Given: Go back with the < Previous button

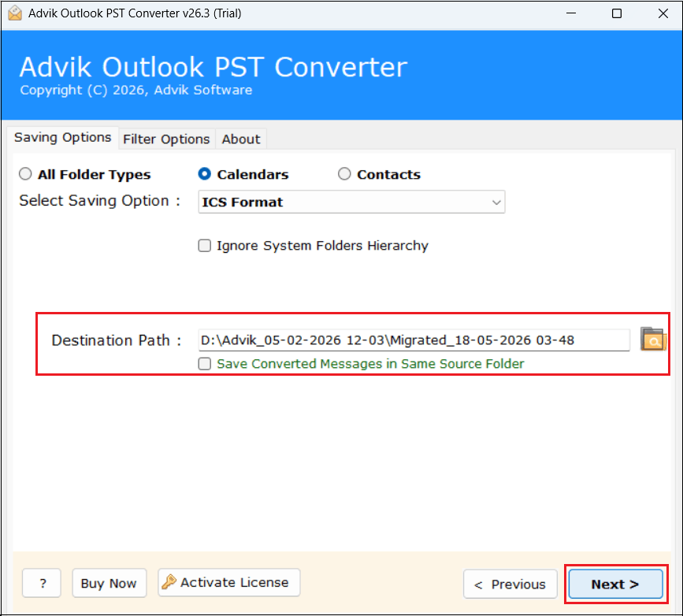Looking at the screenshot, I should 510,584.
